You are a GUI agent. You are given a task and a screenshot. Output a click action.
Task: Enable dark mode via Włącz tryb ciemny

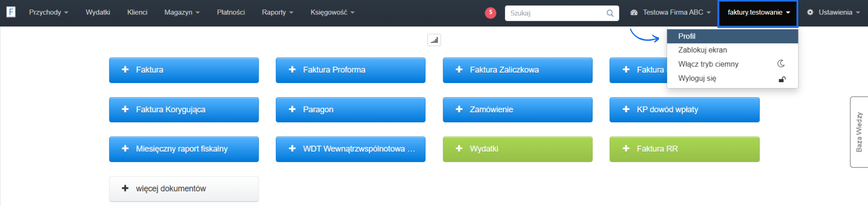[x=708, y=64]
